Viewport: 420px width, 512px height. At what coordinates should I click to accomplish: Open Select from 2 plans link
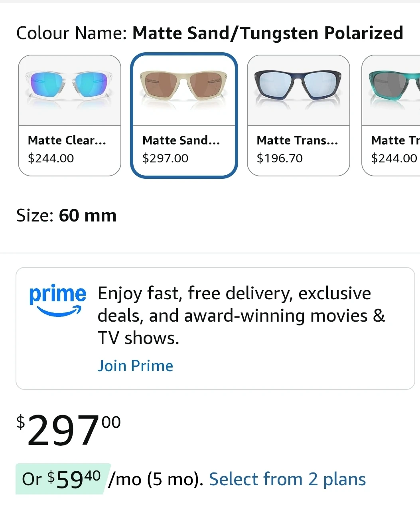click(x=287, y=479)
